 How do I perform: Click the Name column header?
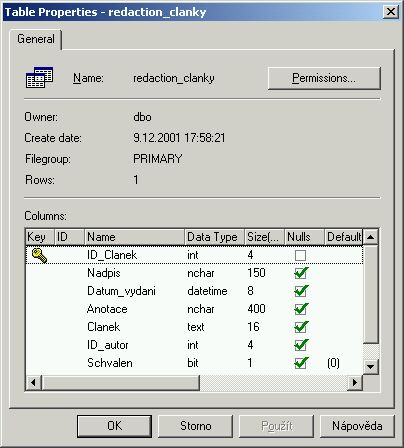[134, 237]
